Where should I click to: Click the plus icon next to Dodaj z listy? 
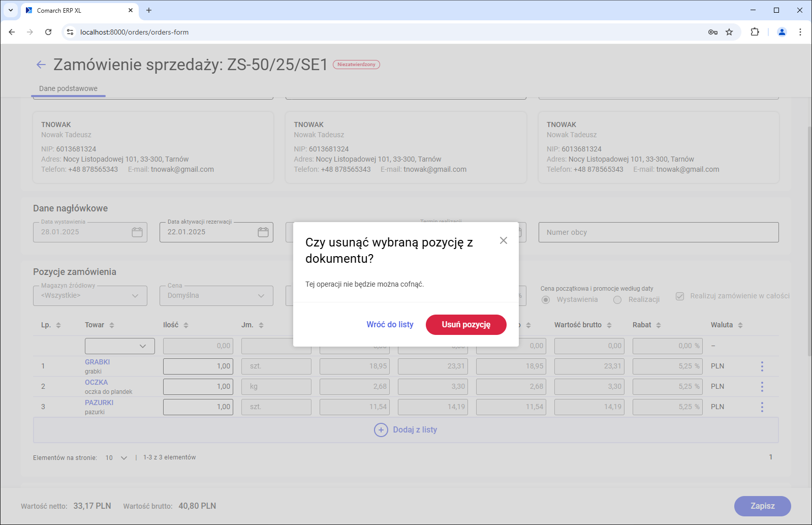coord(381,430)
